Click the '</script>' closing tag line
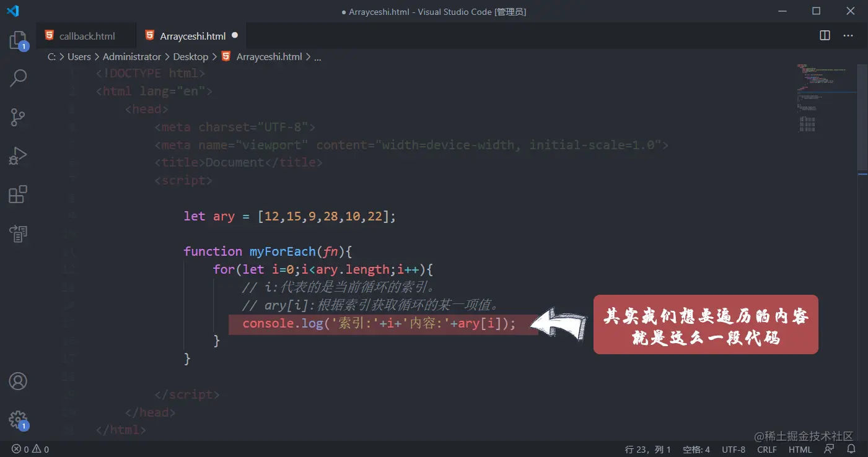The width and height of the screenshot is (868, 457). pyautogui.click(x=187, y=394)
